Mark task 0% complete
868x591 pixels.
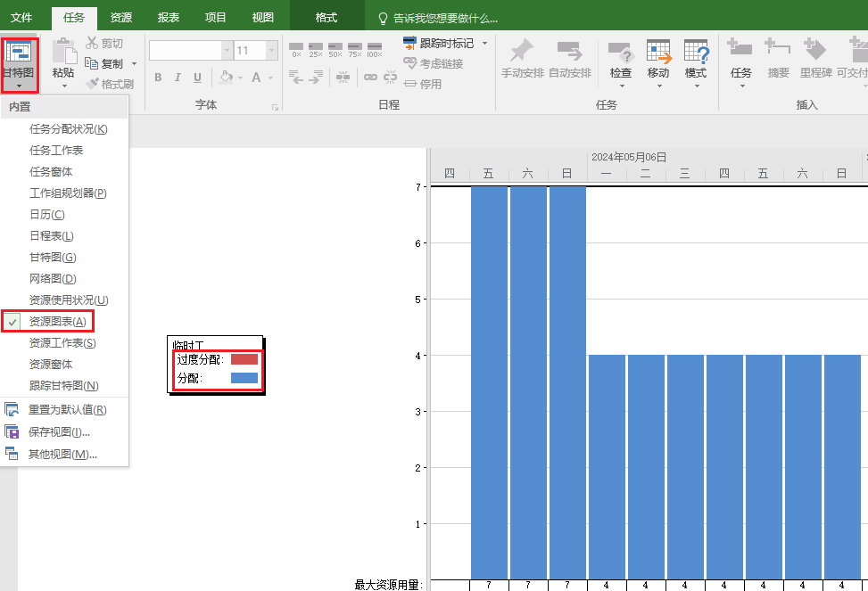[296, 50]
